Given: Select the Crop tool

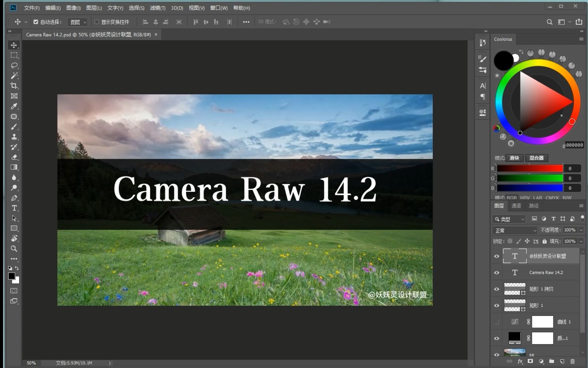Looking at the screenshot, I should point(14,86).
